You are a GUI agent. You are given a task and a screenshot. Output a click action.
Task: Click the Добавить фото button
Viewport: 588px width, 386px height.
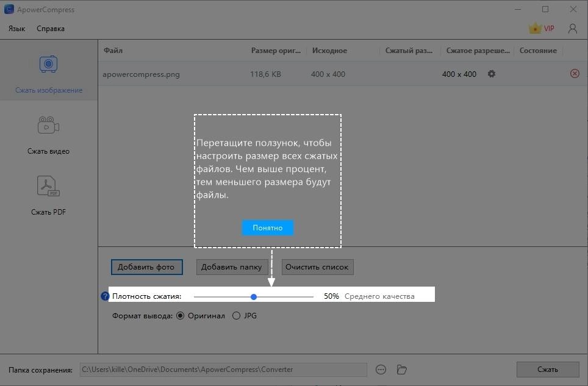point(146,267)
